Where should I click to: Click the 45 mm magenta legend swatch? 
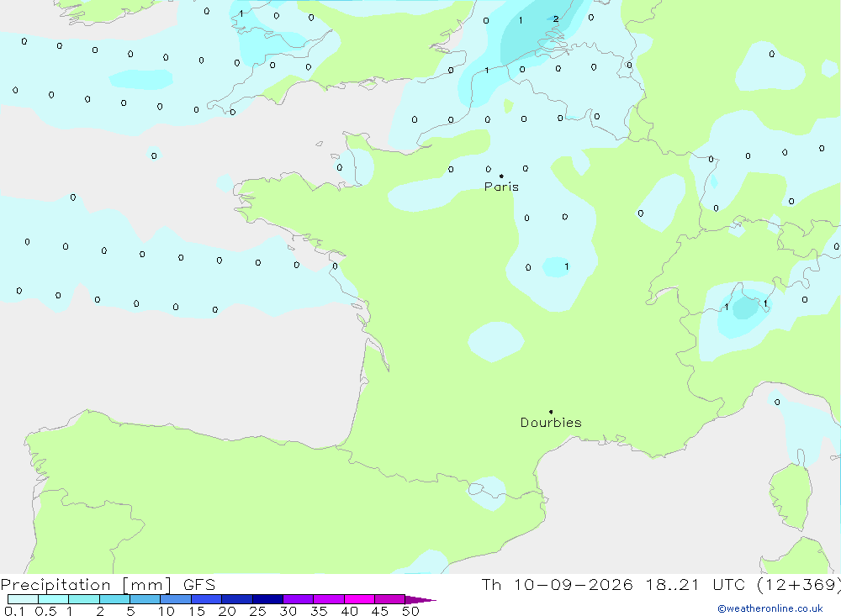point(389,599)
